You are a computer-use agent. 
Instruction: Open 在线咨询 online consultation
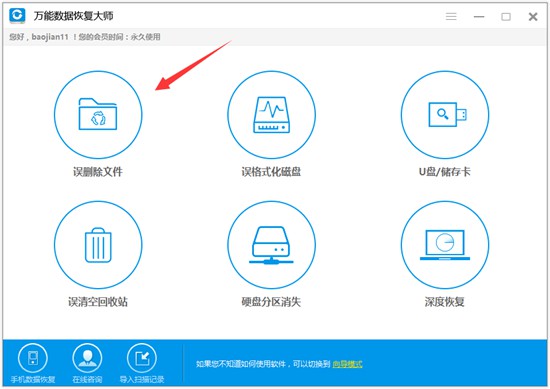tap(87, 363)
